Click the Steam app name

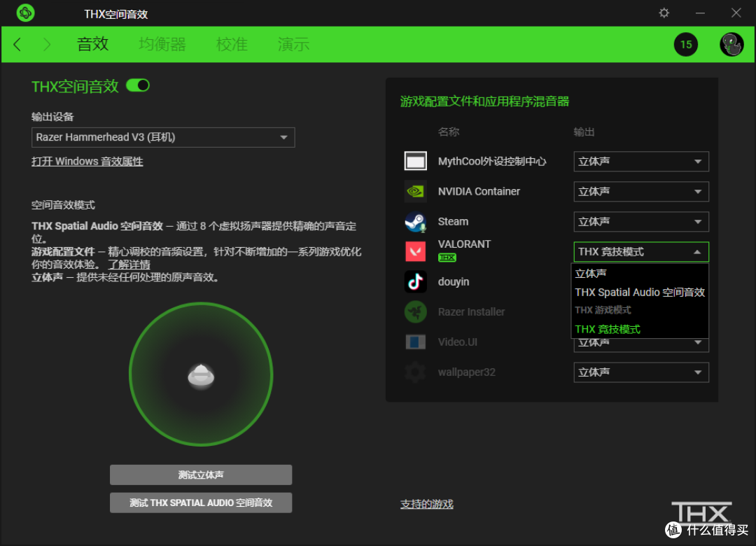click(x=453, y=221)
